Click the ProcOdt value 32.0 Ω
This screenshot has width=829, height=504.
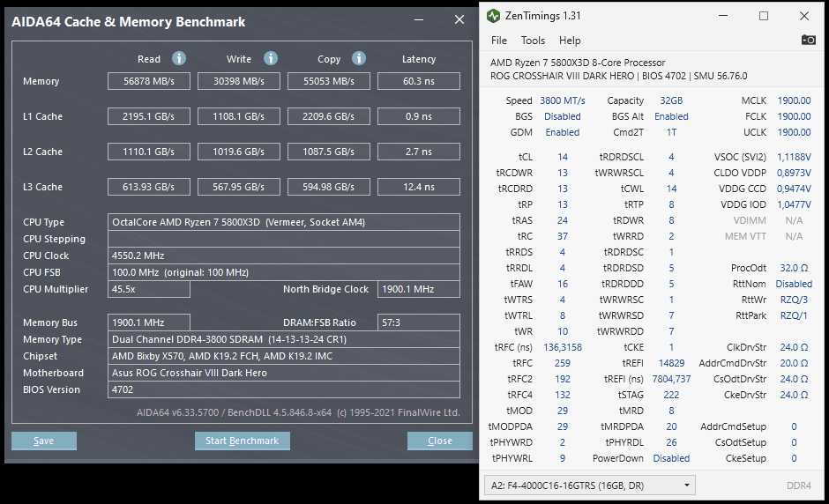(794, 268)
